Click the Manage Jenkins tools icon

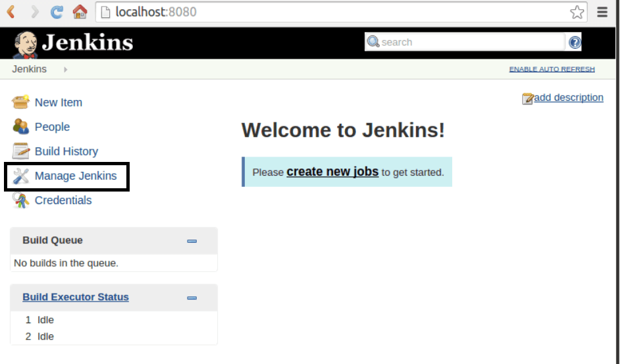pyautogui.click(x=20, y=176)
